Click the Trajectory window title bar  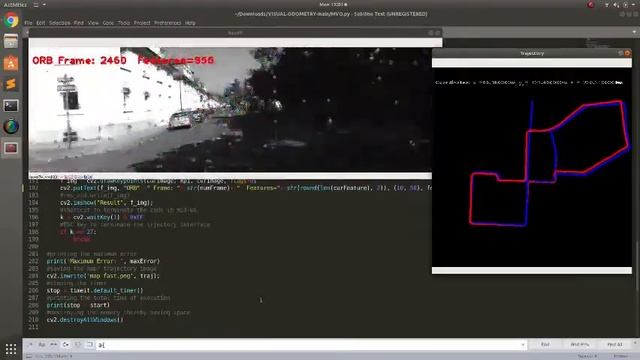point(532,53)
